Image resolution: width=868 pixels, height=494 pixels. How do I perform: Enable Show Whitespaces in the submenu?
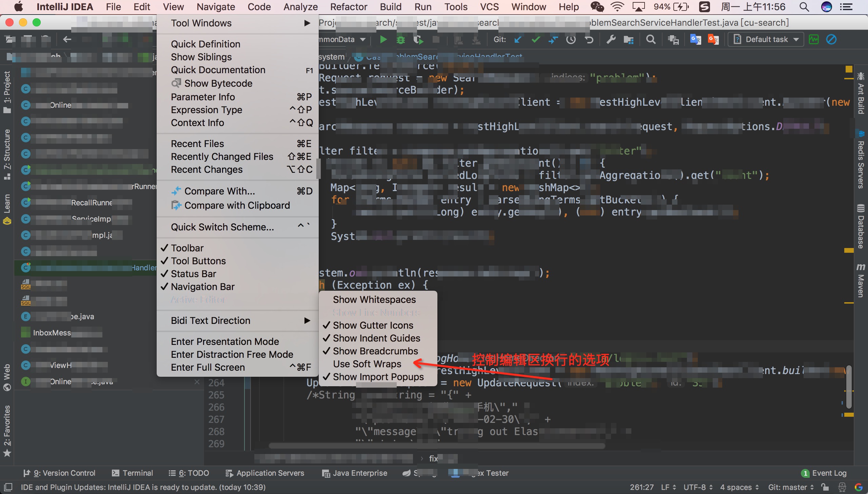coord(378,300)
